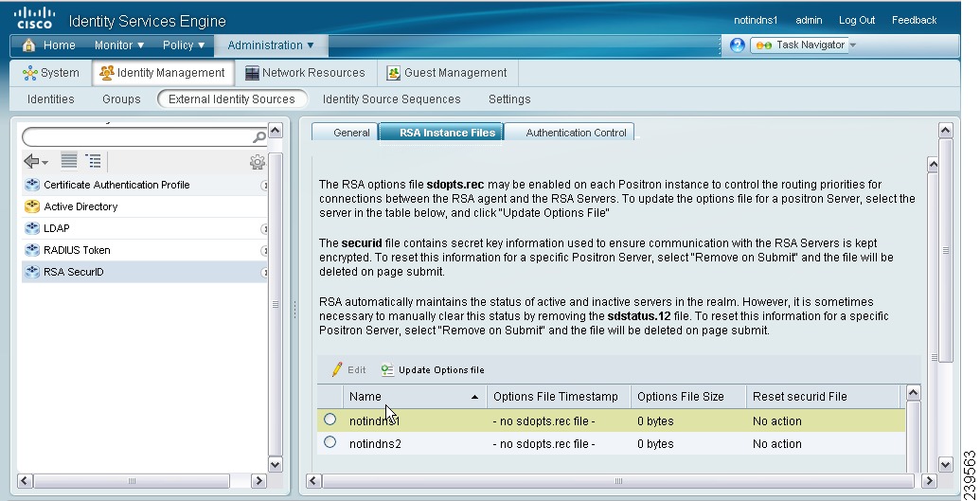Click right panel outer scroll down arrow
Image resolution: width=980 pixels, height=501 pixels.
click(946, 465)
